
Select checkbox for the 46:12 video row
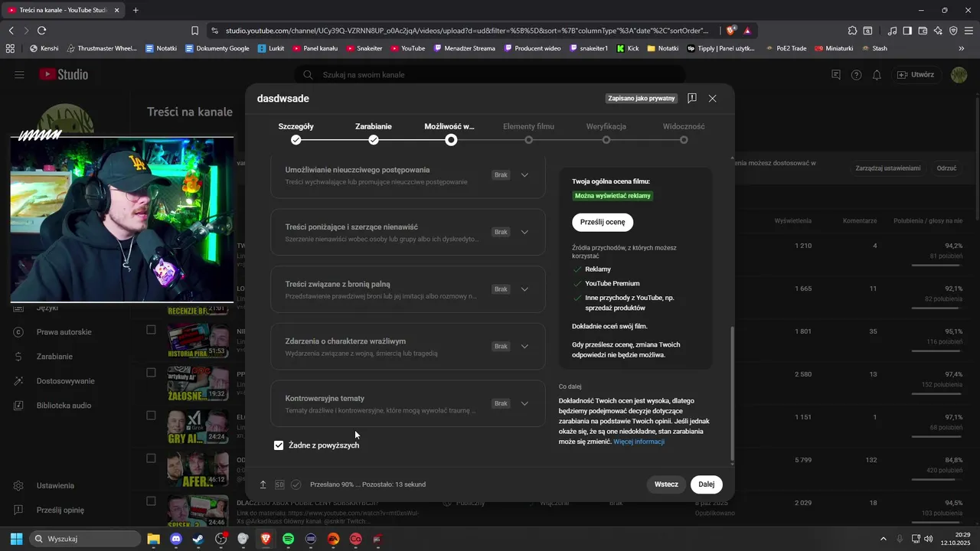tap(151, 458)
